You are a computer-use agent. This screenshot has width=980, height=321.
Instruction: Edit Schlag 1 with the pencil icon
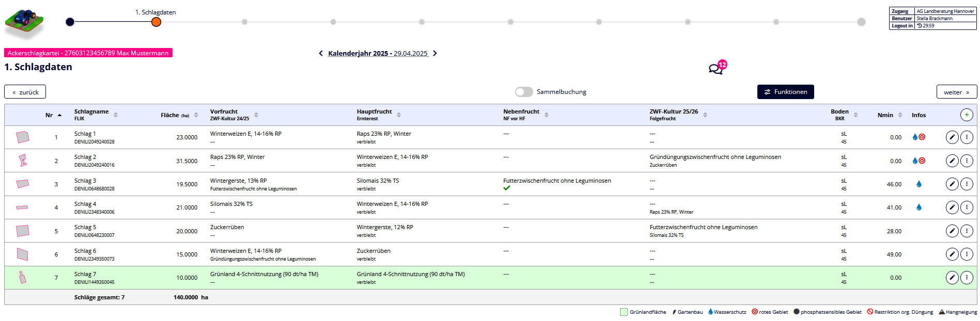tap(952, 137)
